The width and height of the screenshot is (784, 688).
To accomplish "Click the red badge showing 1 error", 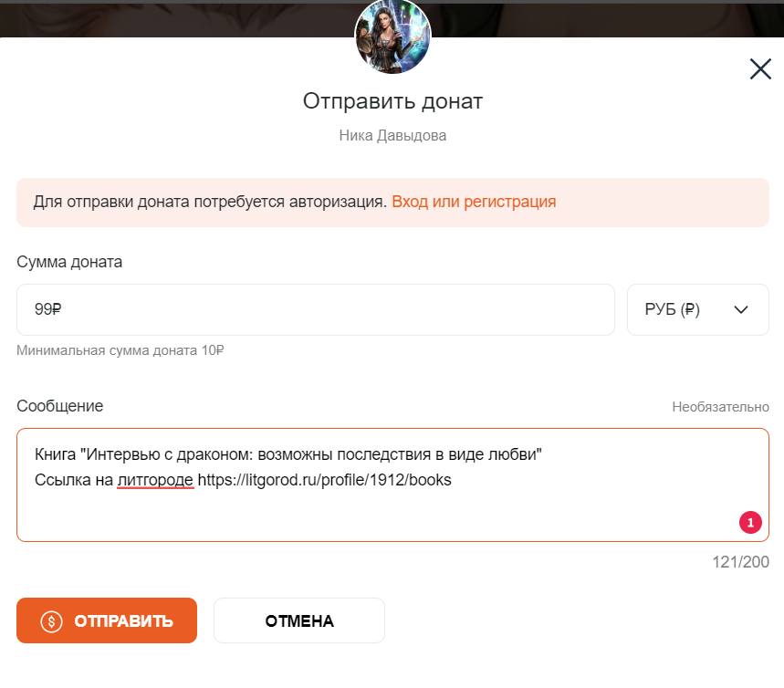I will (x=749, y=523).
